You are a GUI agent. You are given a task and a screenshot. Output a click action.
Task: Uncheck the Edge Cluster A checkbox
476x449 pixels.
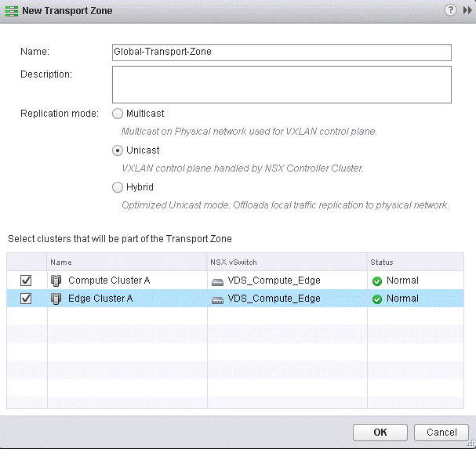tap(25, 299)
